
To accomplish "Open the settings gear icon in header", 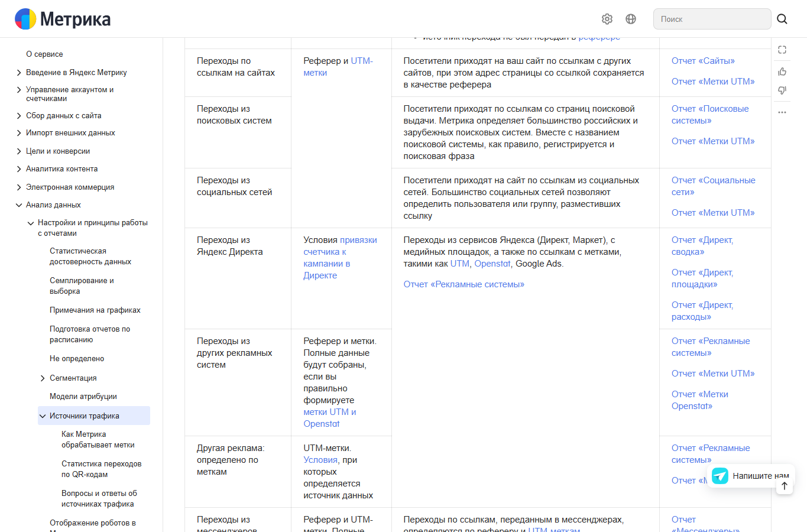I will 607,19.
